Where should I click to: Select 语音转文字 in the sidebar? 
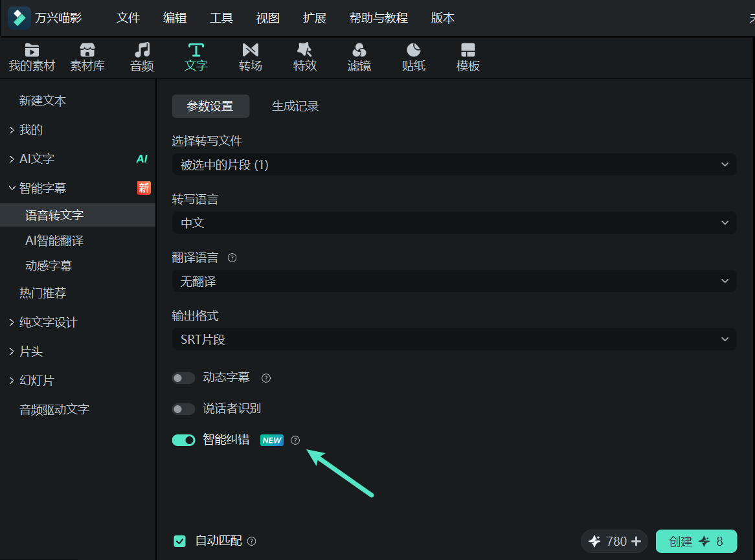point(78,215)
